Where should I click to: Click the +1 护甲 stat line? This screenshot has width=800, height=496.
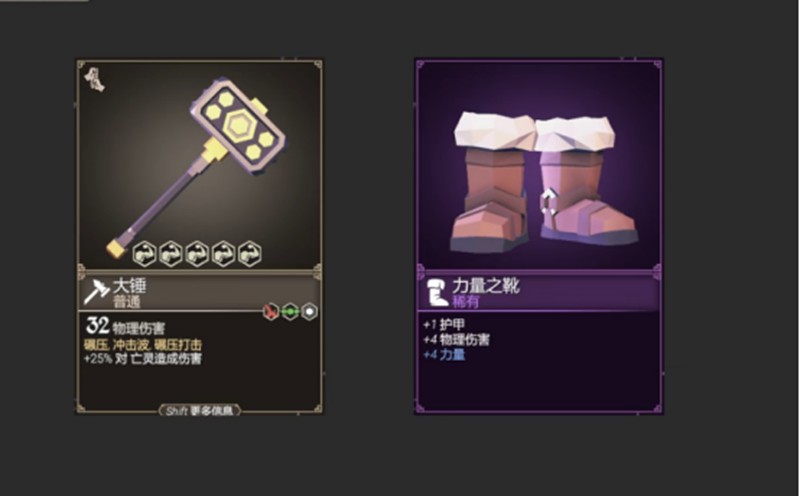click(443, 325)
